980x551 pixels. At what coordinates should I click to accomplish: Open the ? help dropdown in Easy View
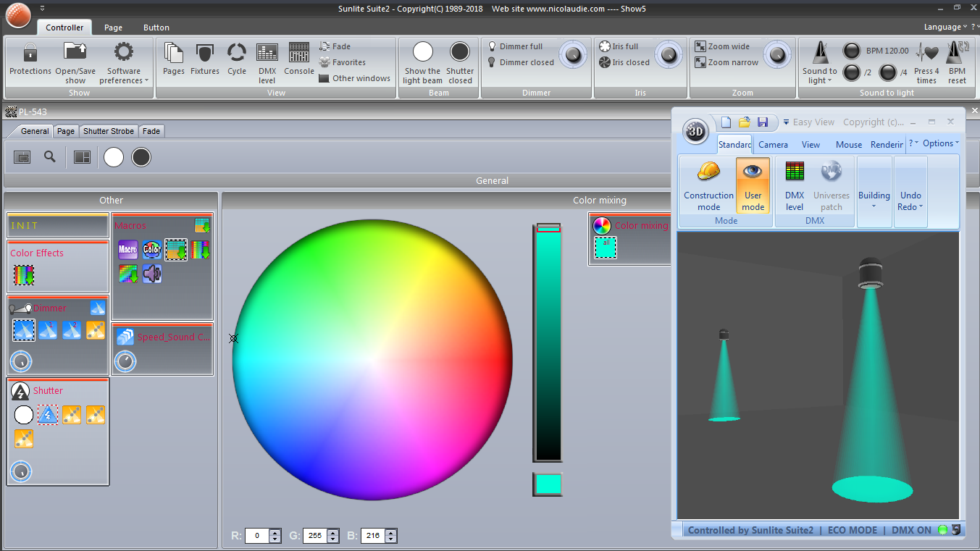[x=914, y=143]
